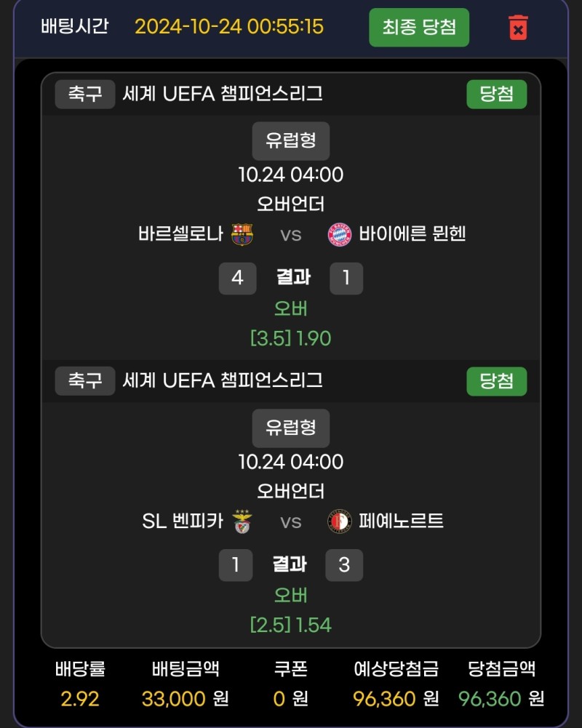Click first match 당첨 status badge

[x=496, y=94]
